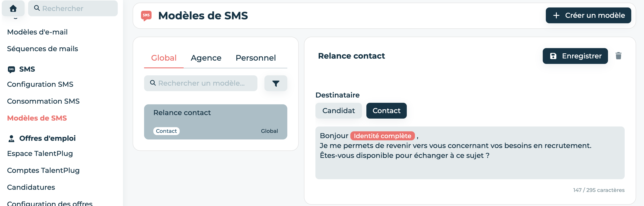The image size is (644, 206).
Task: Select Candidat as recipient
Action: point(338,110)
